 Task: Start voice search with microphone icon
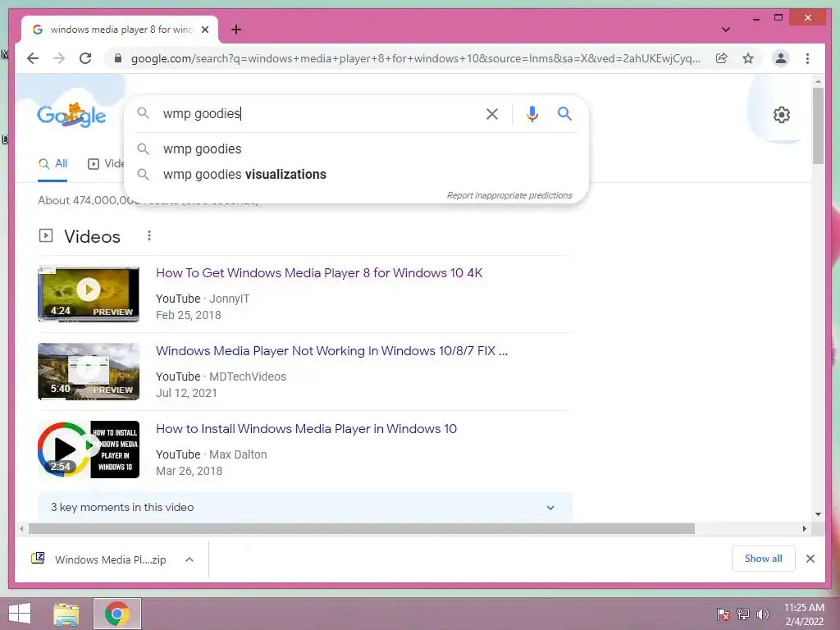click(532, 114)
